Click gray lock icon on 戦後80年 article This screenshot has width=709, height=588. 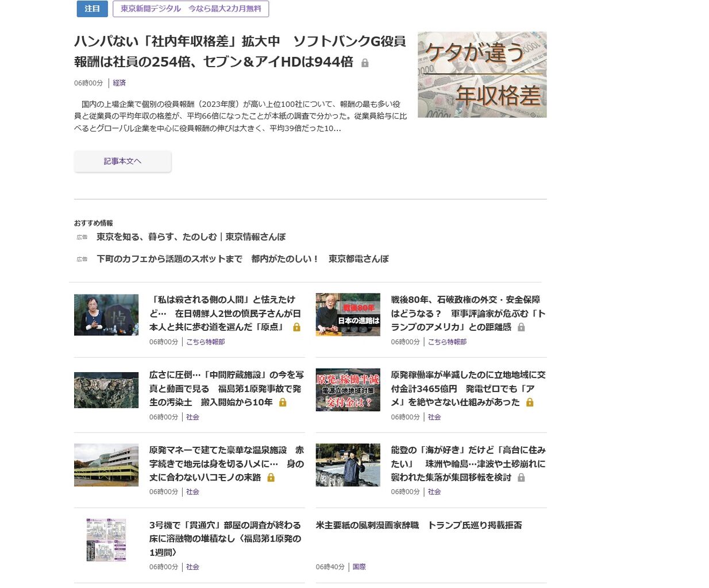point(521,327)
